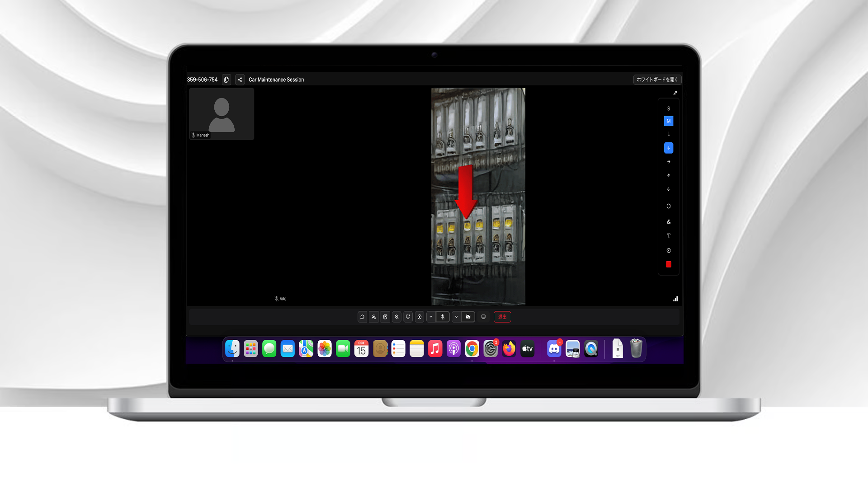Select the right arrow annotation tool
Viewport: 868px width, 488px height.
[669, 162]
